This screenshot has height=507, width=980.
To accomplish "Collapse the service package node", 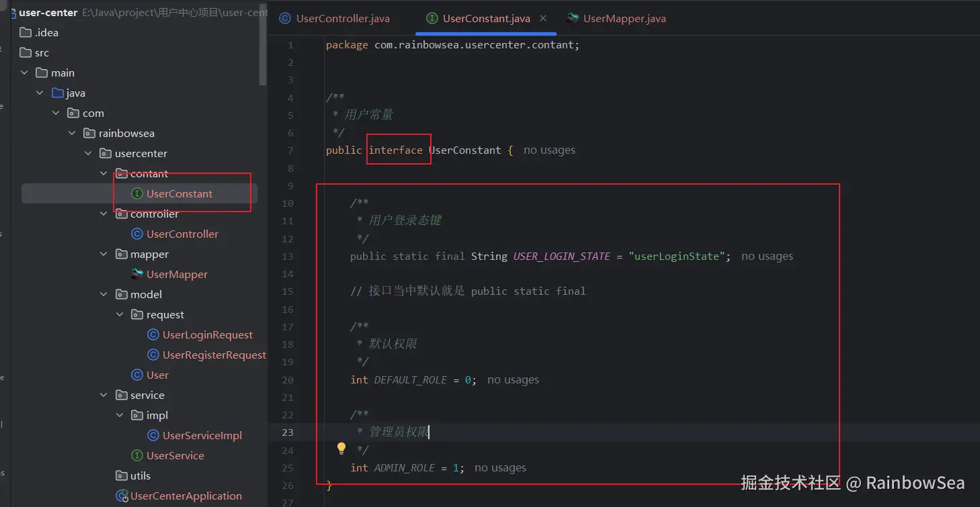I will point(104,395).
